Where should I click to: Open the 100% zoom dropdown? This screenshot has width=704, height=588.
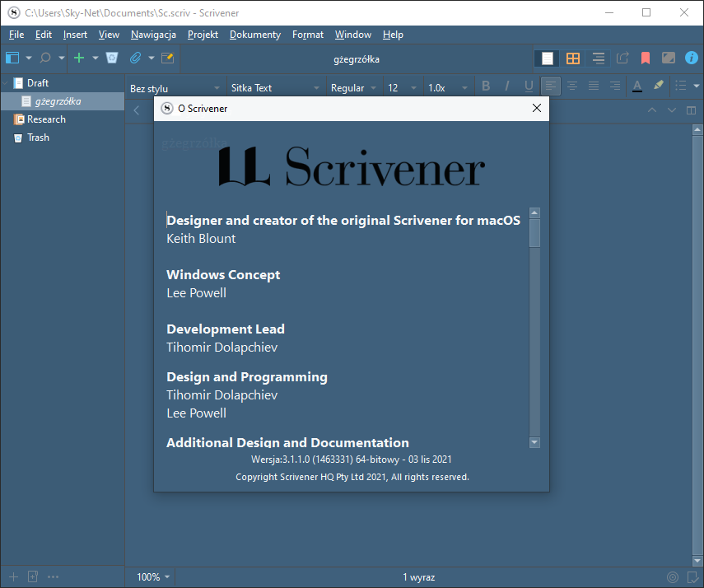point(153,577)
